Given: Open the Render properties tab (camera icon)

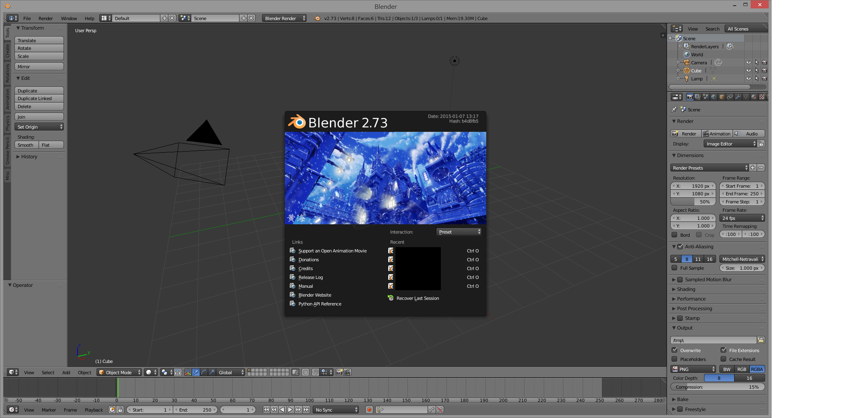Looking at the screenshot, I should pyautogui.click(x=690, y=97).
